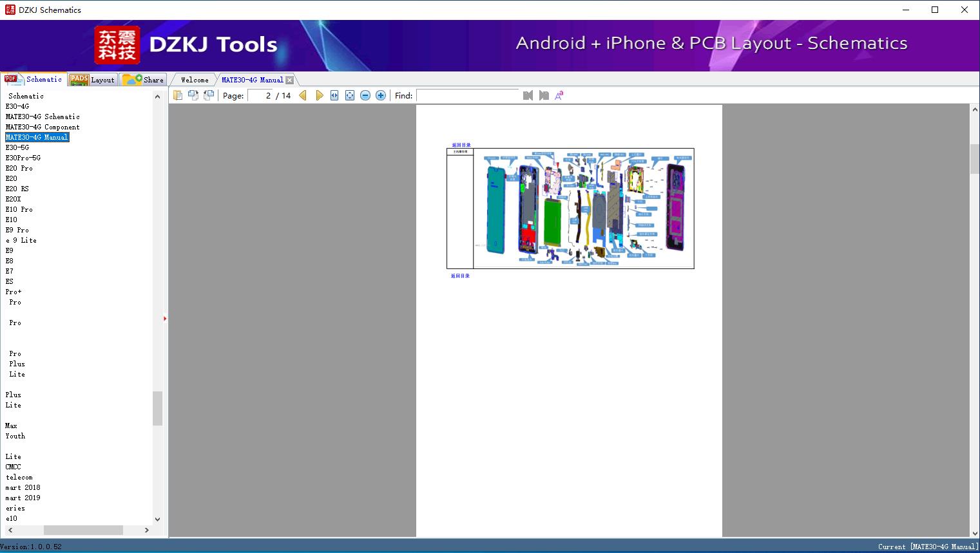Zoom in with the plus icon
The image size is (980, 553).
(381, 95)
